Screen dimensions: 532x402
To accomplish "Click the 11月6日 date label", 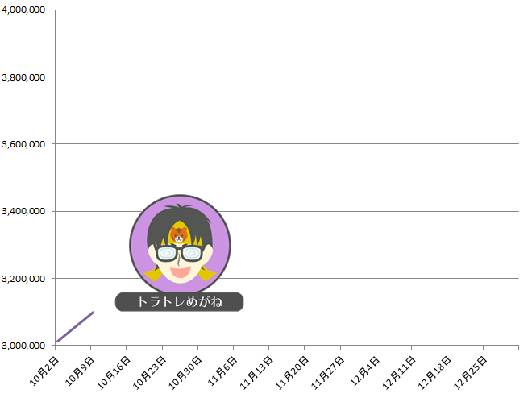I will tap(222, 371).
